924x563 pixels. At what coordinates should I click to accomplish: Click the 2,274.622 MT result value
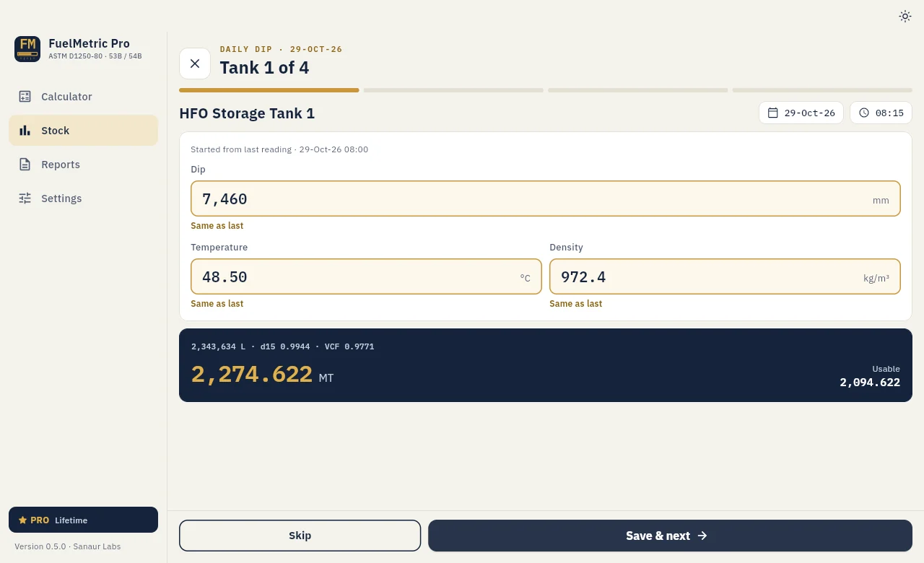(x=262, y=375)
